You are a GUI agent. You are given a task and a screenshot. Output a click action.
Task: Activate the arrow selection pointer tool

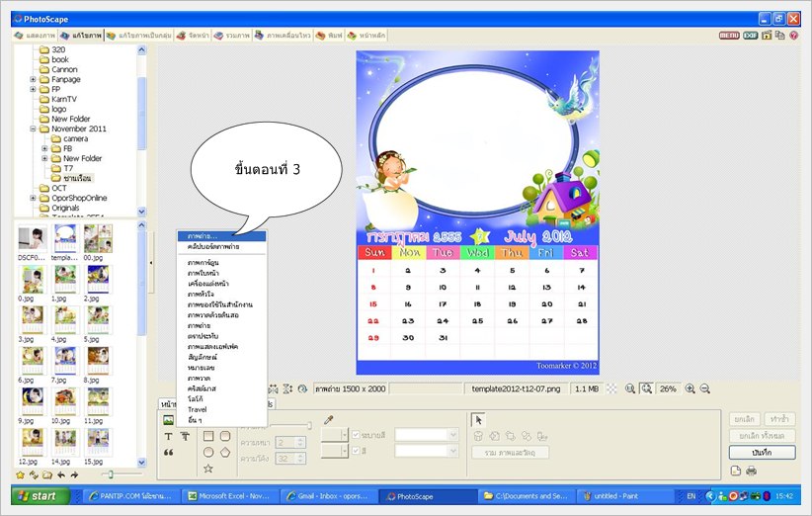tap(478, 420)
